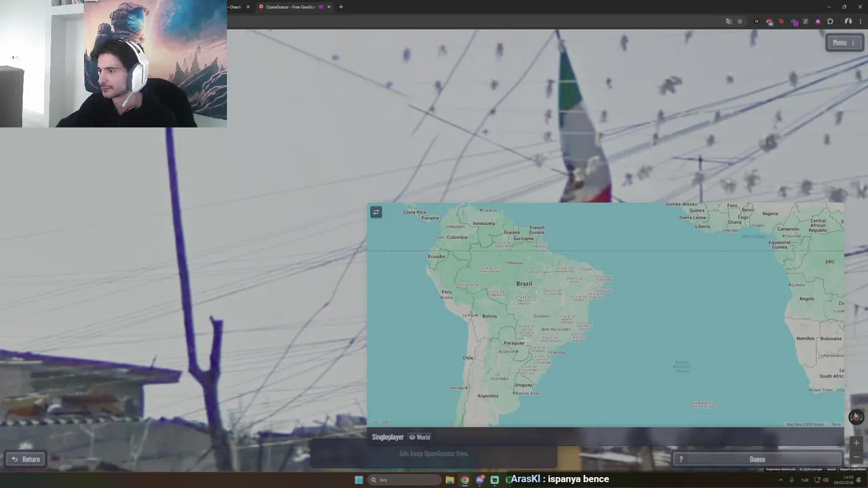The width and height of the screenshot is (868, 488).
Task: Open the question mark help button
Action: coord(681,459)
